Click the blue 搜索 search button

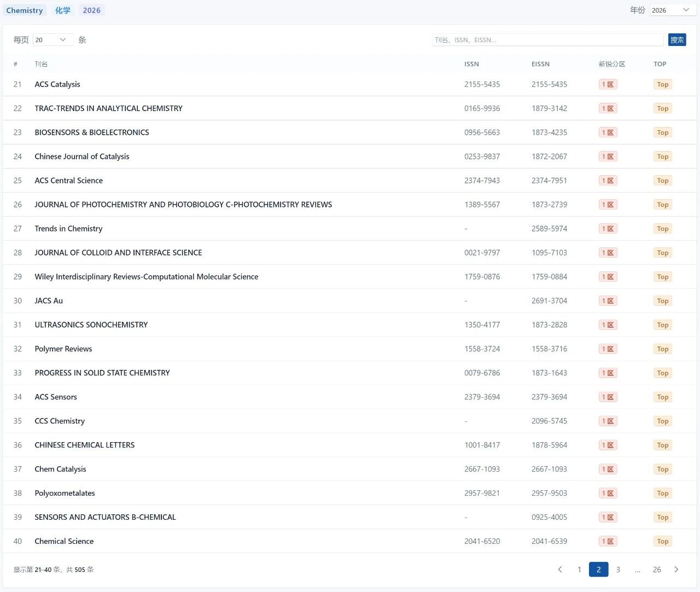(677, 40)
